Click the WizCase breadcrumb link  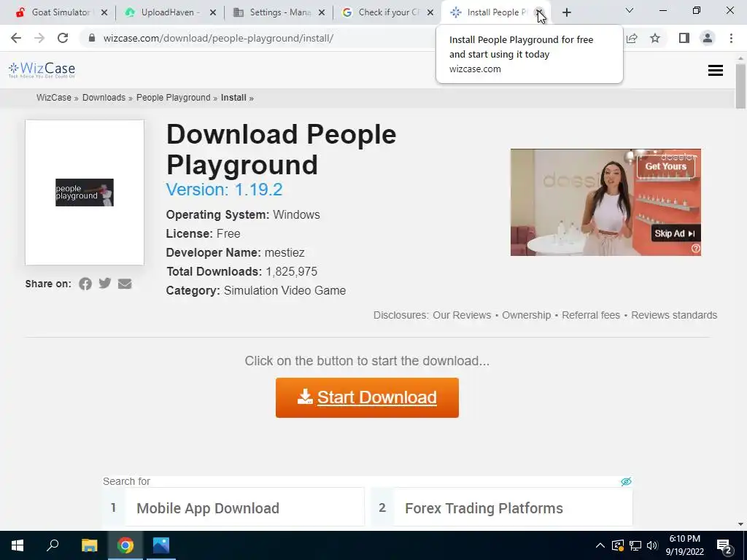(54, 98)
